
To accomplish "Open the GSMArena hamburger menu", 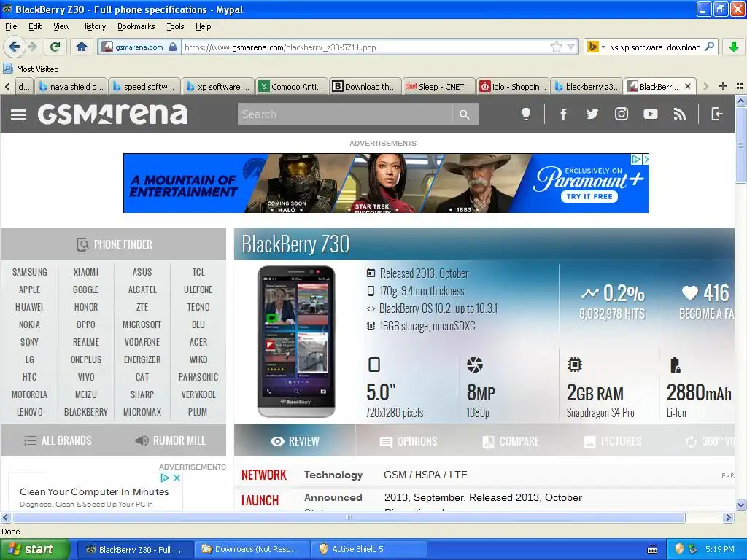I will pos(18,114).
